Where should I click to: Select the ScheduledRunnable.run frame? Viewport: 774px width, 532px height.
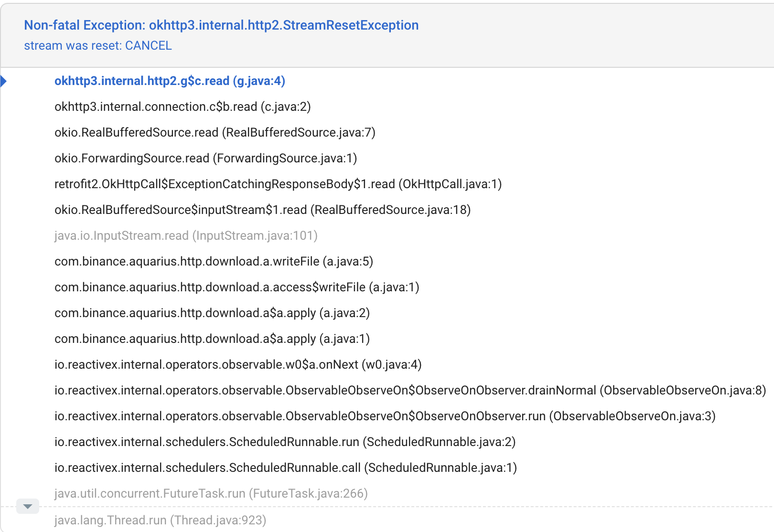[285, 442]
